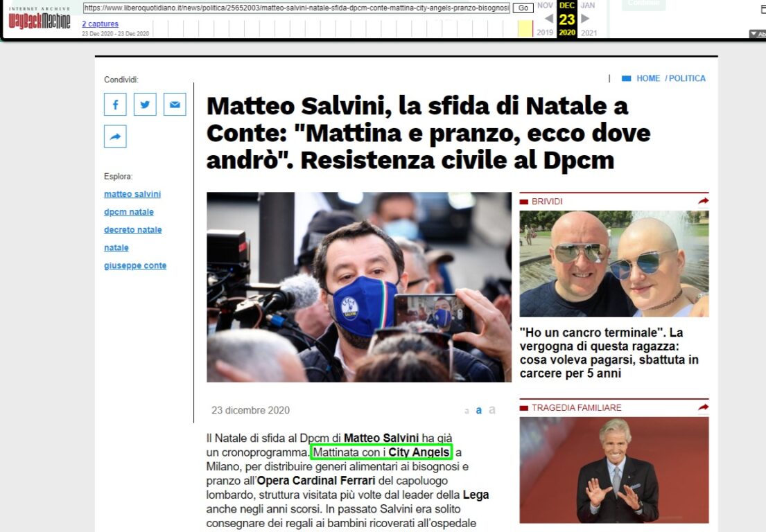Click the date "23 dicembre 2020"
The width and height of the screenshot is (766, 532).
pos(251,411)
